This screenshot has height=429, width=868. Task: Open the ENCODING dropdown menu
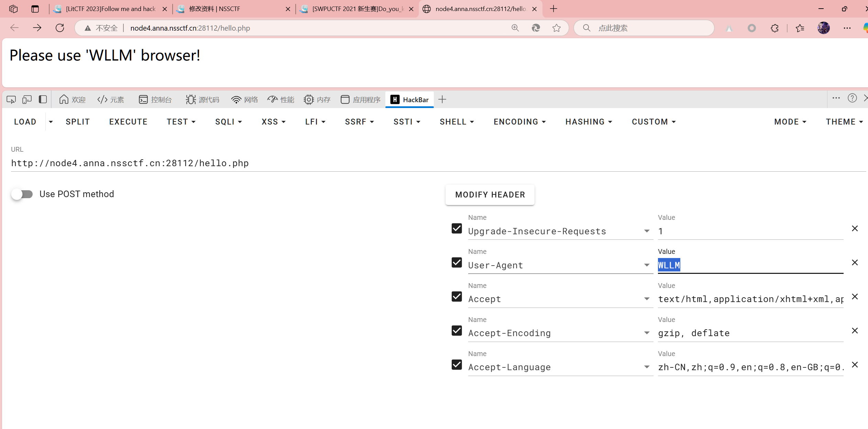[x=519, y=122]
